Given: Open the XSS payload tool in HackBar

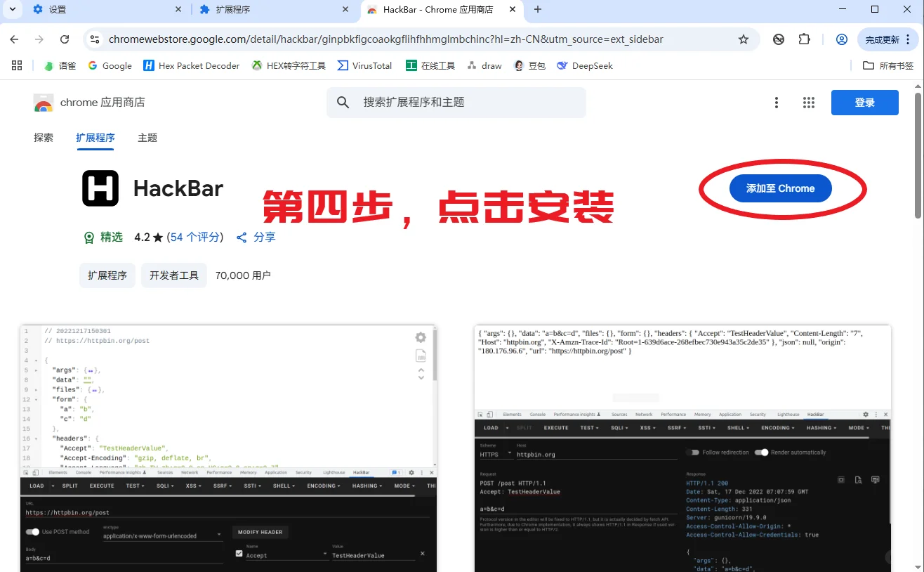Looking at the screenshot, I should [192, 486].
